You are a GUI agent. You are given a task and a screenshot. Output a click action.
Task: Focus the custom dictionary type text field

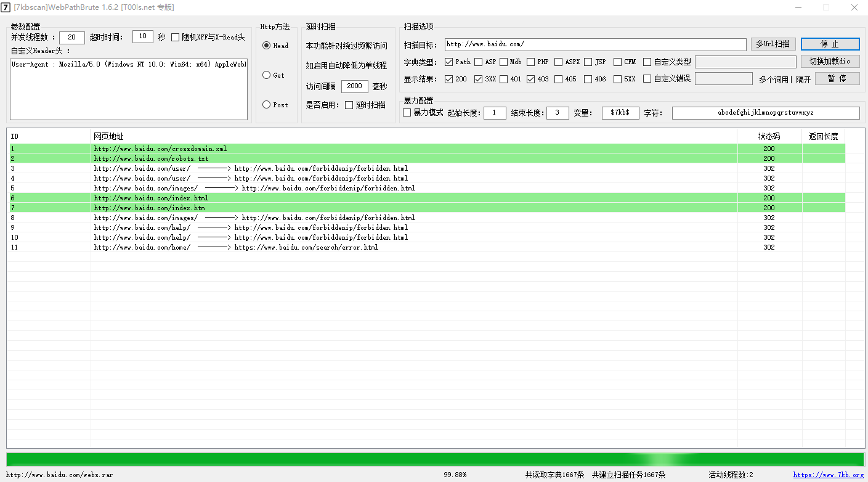pos(745,62)
